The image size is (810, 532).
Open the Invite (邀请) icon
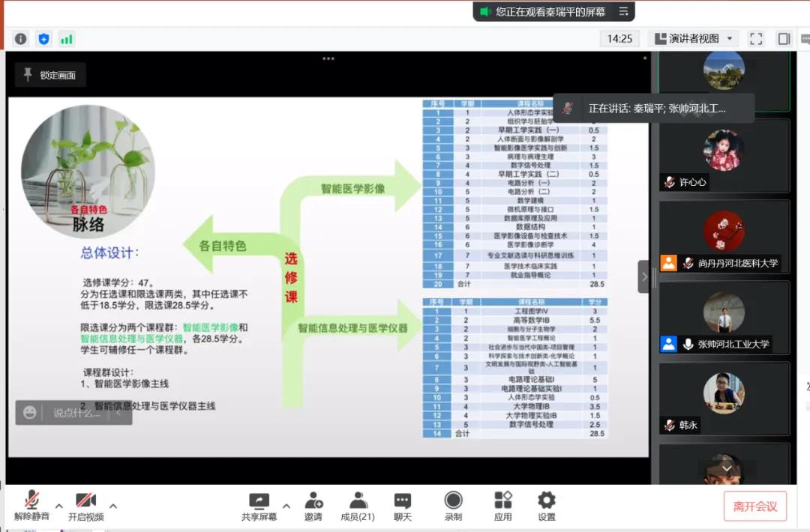(x=313, y=506)
